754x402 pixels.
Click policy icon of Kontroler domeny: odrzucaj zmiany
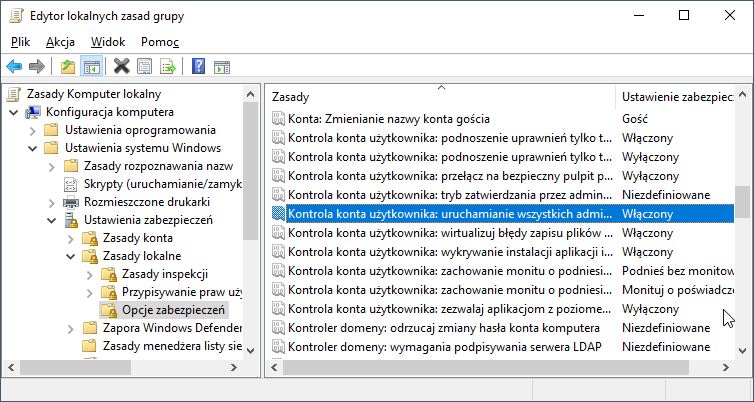pyautogui.click(x=278, y=328)
